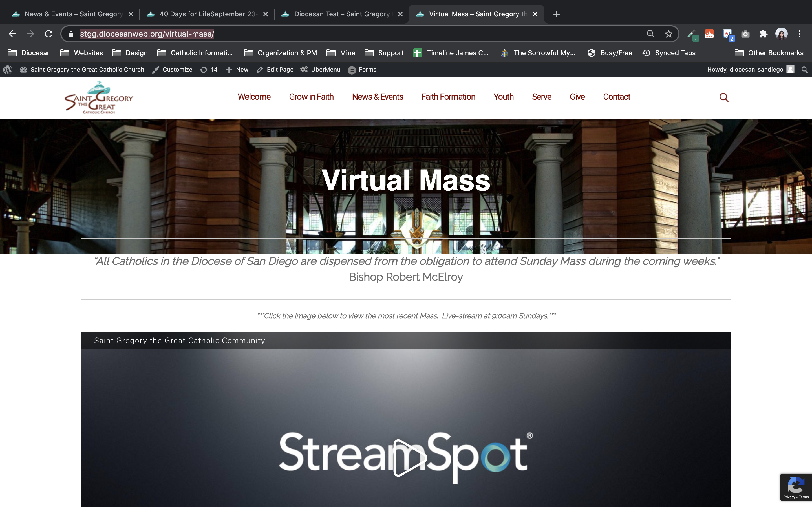
Task: Click the zoom magnifier in address bar
Action: tap(650, 34)
